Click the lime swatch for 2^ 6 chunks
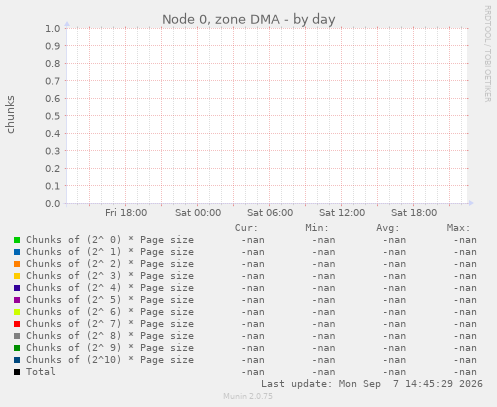497x407 pixels. pyautogui.click(x=17, y=312)
